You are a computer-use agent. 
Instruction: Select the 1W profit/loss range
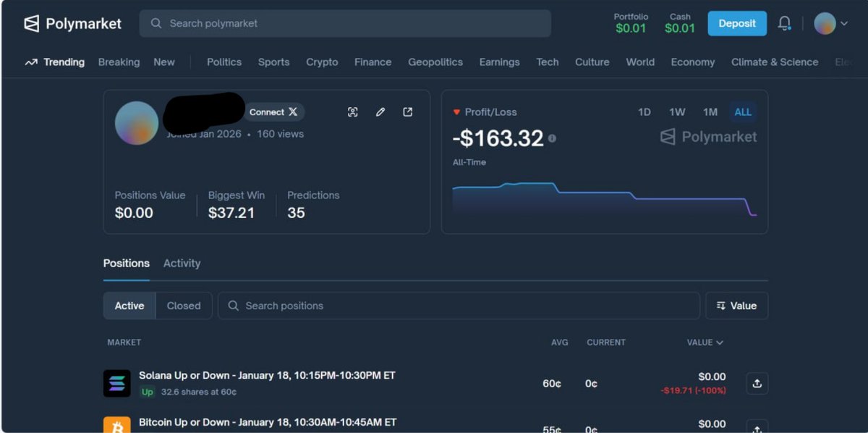pos(677,112)
